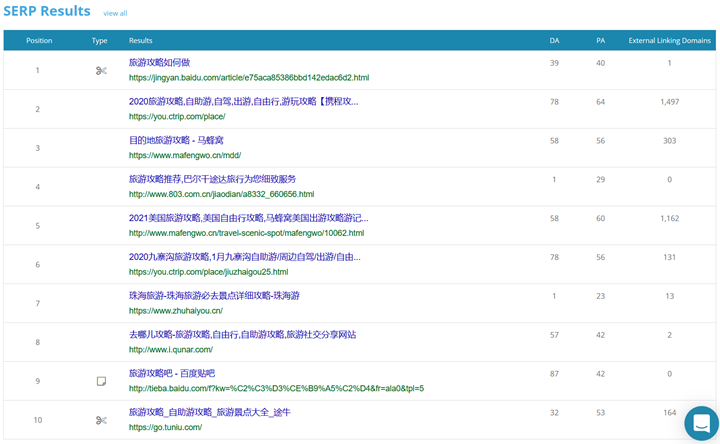The height and width of the screenshot is (444, 720).
Task: Open result title '目的地旅游攻略 - 马蜂窝'
Action: (x=176, y=140)
